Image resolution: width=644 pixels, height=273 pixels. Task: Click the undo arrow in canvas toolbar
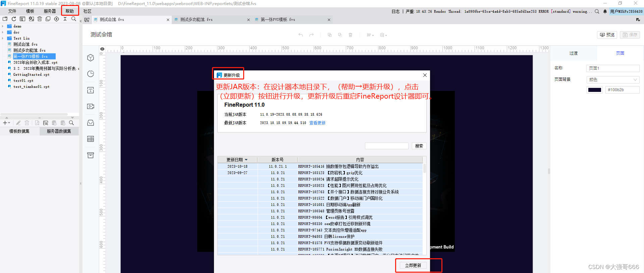point(301,35)
